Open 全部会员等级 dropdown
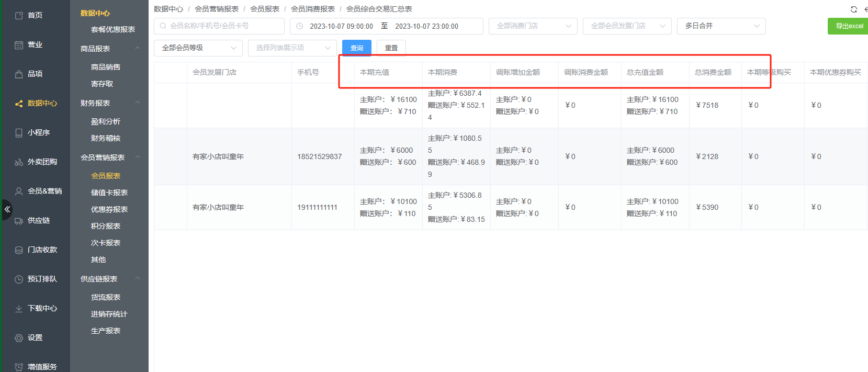 (x=198, y=48)
